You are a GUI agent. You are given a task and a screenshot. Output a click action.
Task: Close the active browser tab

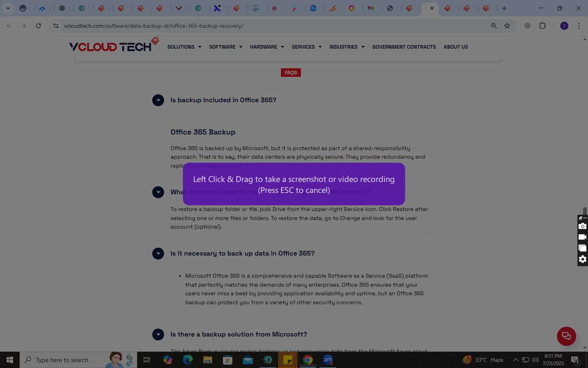[432, 8]
